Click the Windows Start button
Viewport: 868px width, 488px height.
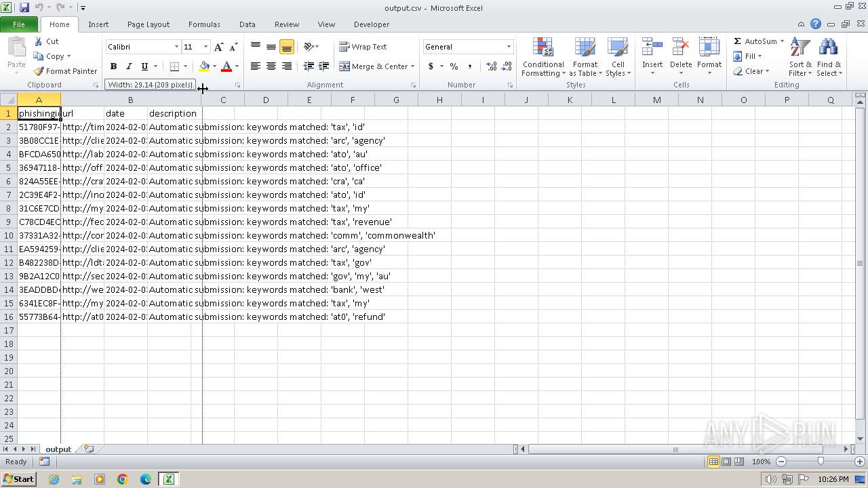click(18, 479)
